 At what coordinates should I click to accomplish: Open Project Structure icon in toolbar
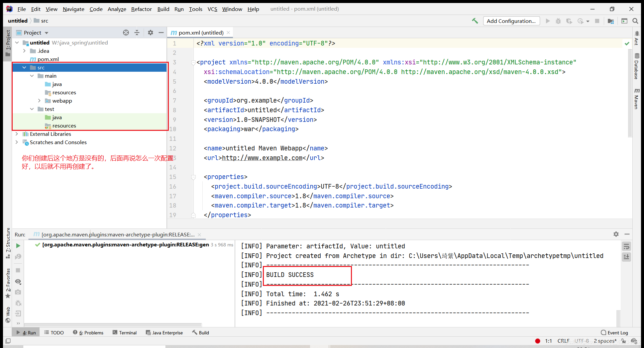(x=611, y=21)
